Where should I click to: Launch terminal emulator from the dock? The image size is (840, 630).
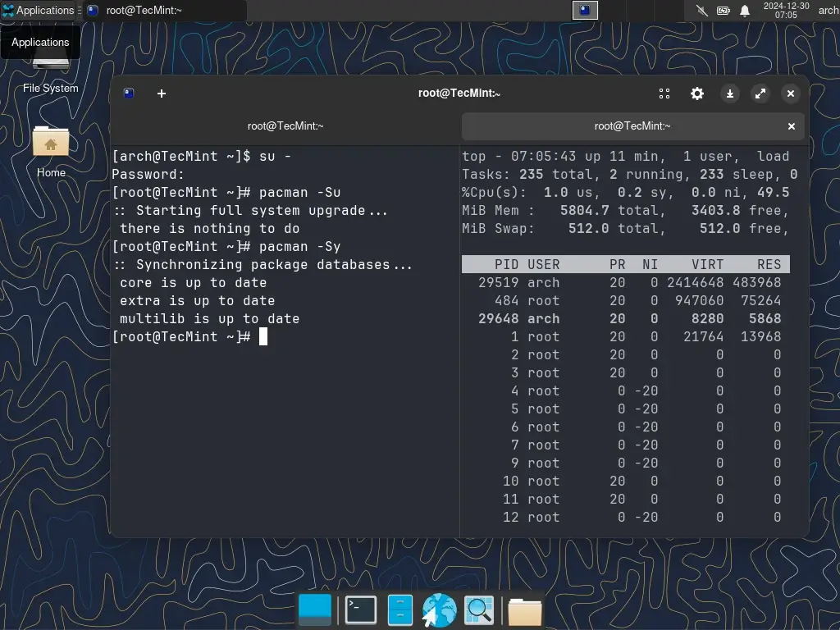361,609
